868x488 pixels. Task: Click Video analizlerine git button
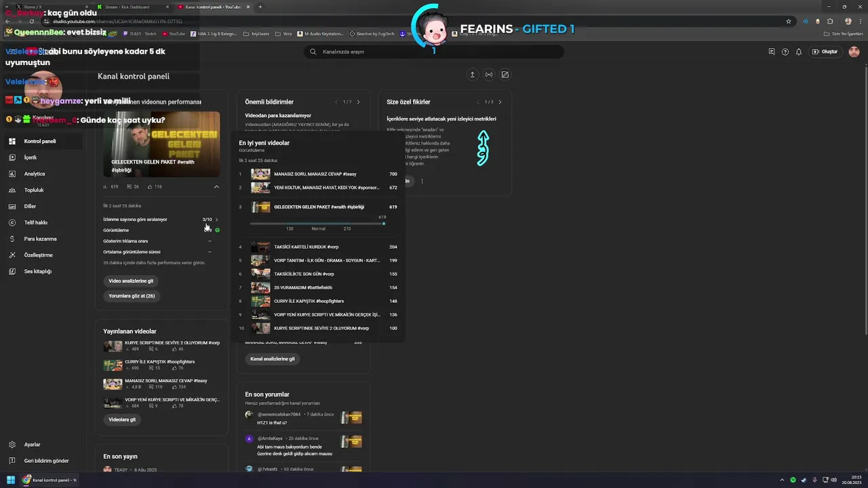(131, 281)
